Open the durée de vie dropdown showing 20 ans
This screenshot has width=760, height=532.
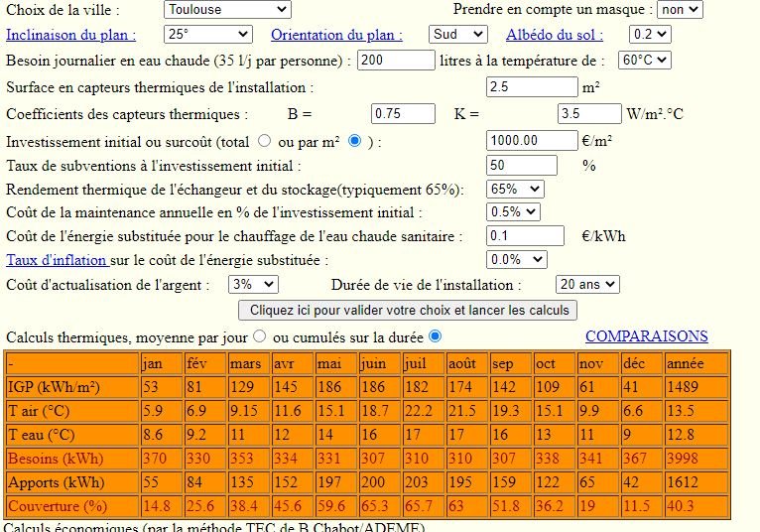(587, 284)
